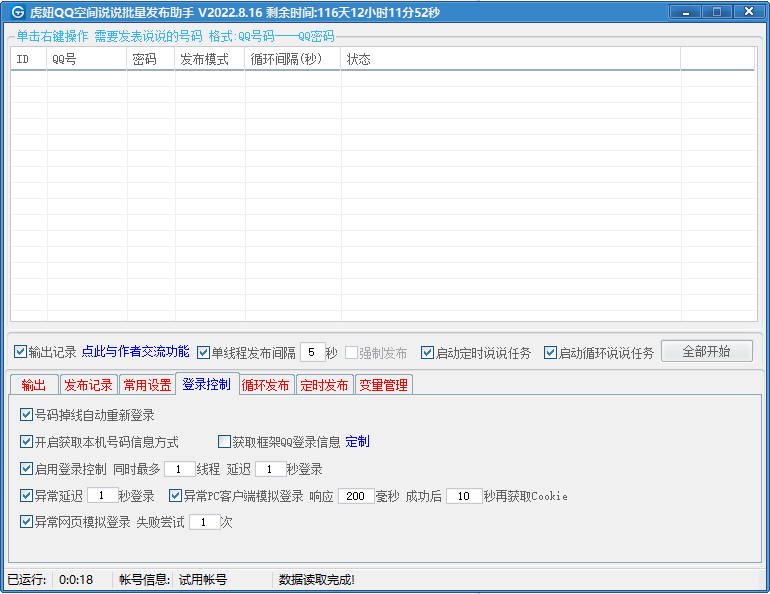Click the app logo icon in title bar
This screenshot has width=770, height=594.
coord(17,12)
